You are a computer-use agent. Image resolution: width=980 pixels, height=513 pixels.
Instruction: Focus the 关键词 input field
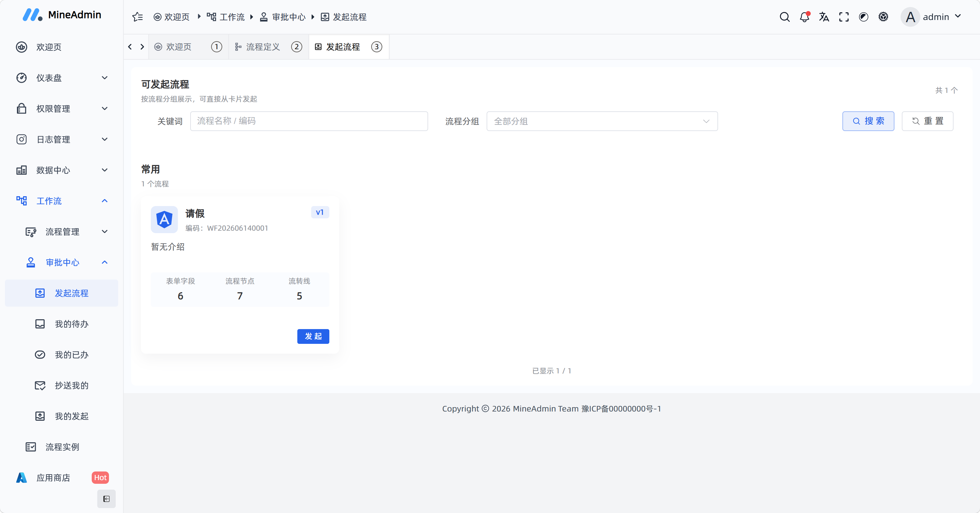click(x=309, y=121)
